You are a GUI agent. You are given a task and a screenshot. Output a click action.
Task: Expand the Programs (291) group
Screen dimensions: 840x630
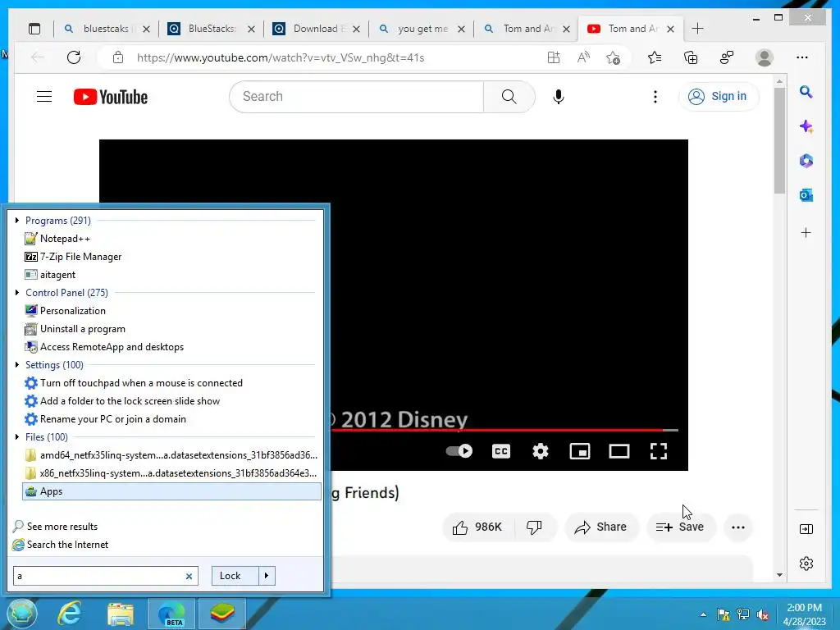pyautogui.click(x=18, y=220)
